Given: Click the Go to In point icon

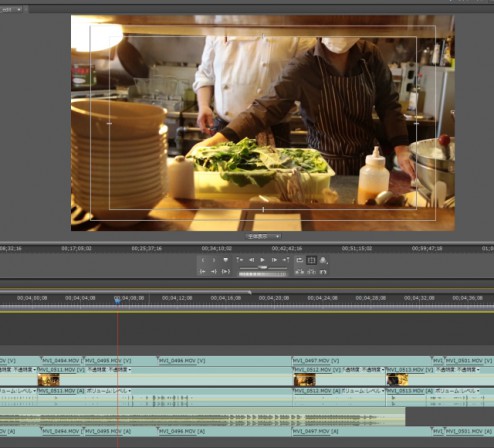Looking at the screenshot, I should 203,272.
